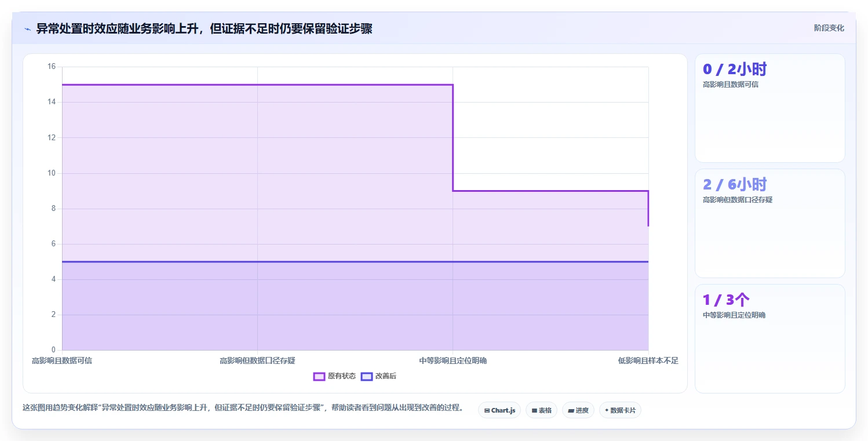Open the 0 / 2小时 data card
Viewport: 868px width, 441px height.
click(769, 108)
